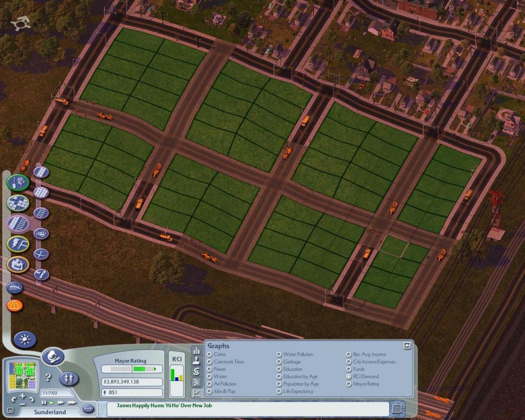Select the Bulldoze tool
The width and height of the screenshot is (525, 420).
[x=15, y=287]
